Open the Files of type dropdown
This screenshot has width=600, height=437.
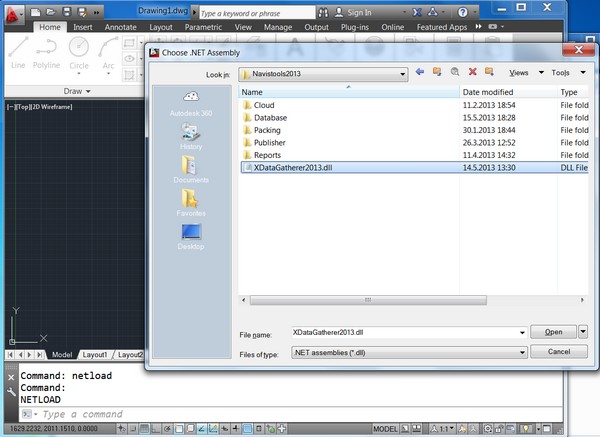point(521,352)
